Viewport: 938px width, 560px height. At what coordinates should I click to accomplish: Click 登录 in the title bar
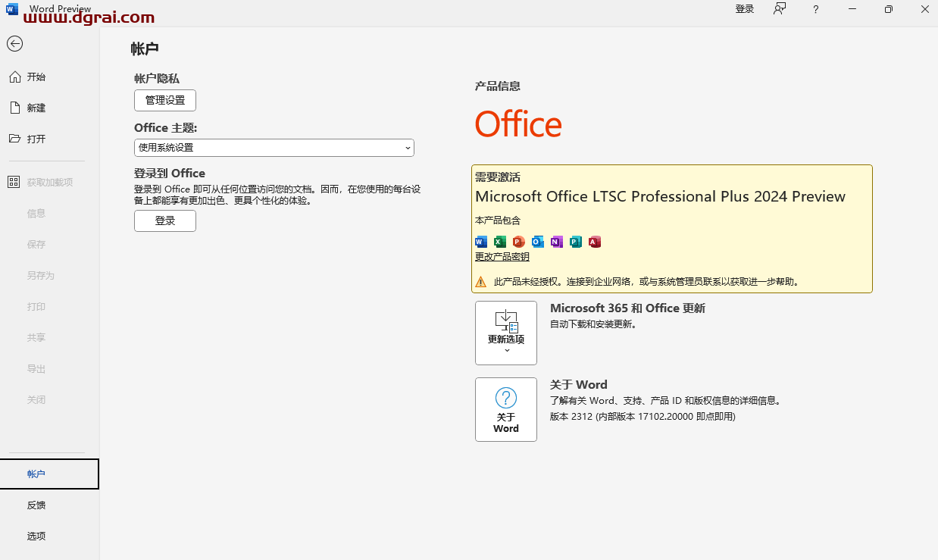[x=744, y=9]
